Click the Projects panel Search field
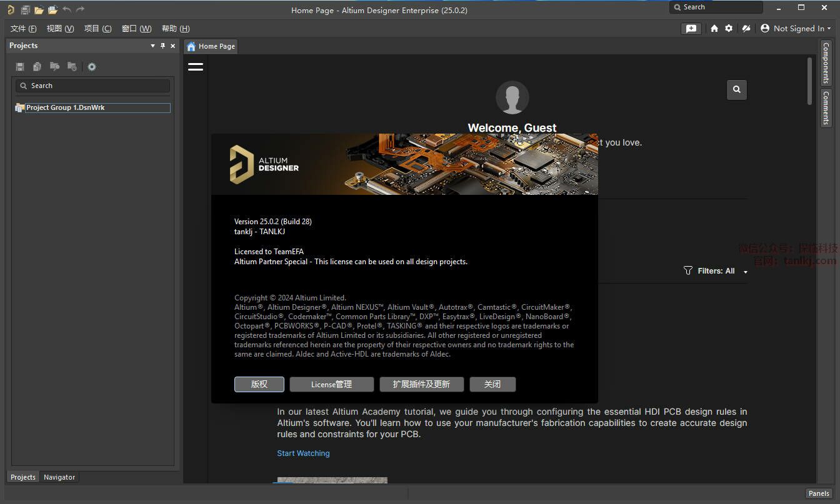Viewport: 840px width, 504px height. coord(92,86)
